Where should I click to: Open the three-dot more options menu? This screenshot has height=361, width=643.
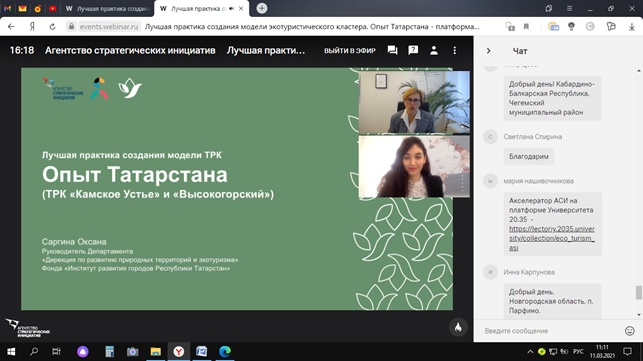454,50
